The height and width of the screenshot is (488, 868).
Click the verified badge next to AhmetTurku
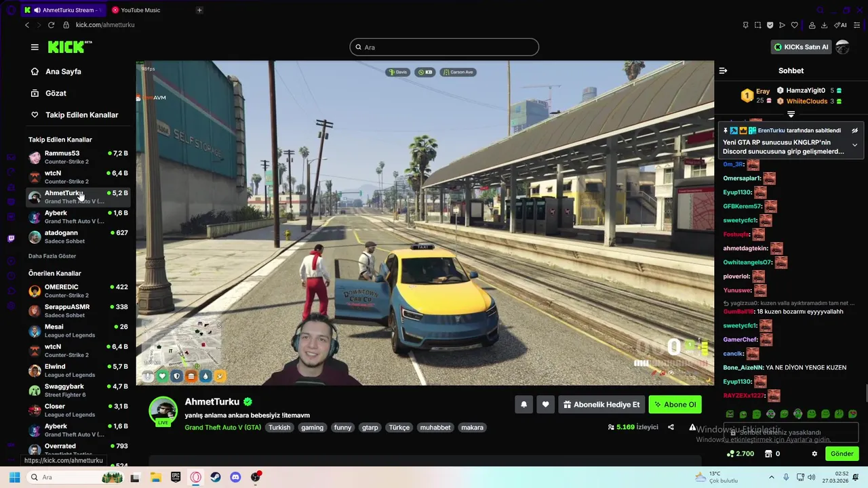point(248,402)
